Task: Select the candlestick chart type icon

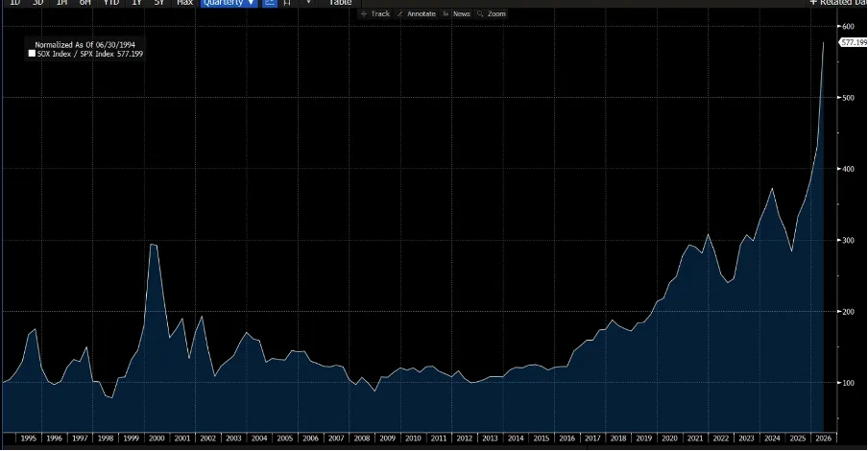Action: (287, 3)
